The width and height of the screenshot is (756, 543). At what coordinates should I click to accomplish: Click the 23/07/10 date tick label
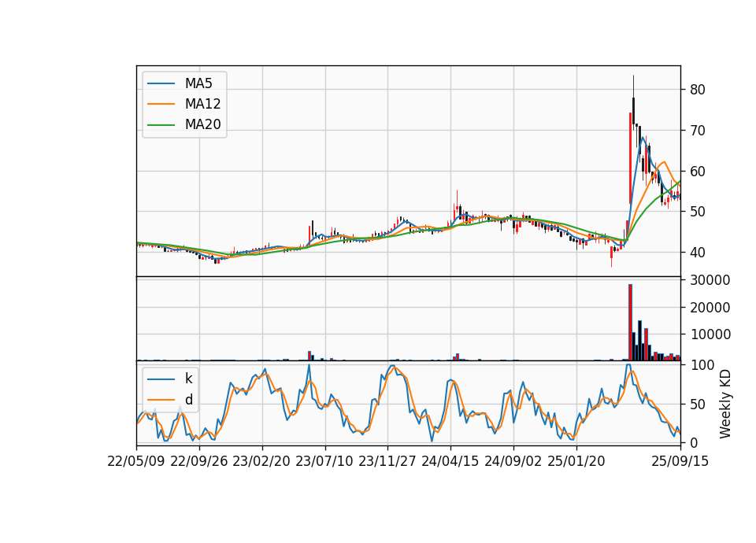click(324, 461)
